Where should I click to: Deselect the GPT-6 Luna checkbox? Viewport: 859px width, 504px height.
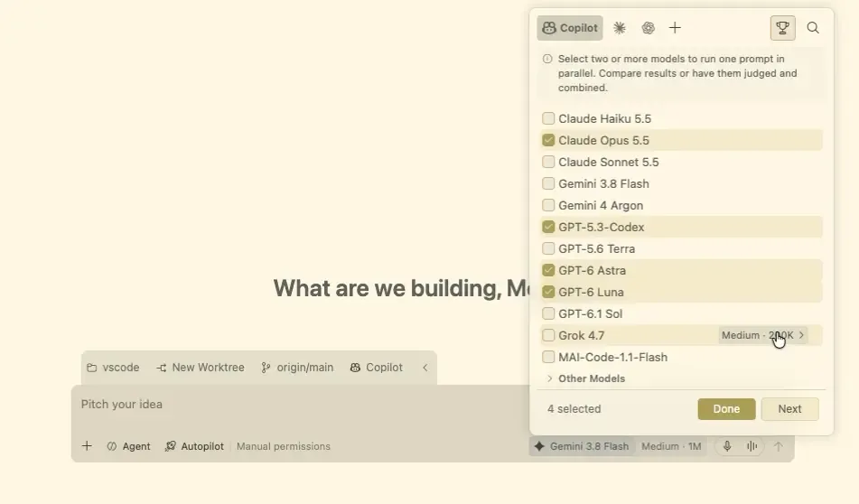[548, 292]
